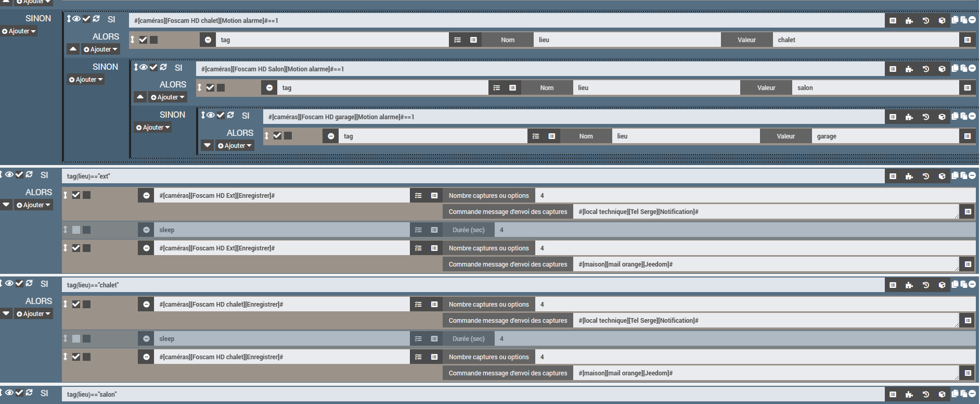Screen dimensions: 980x404
Task: Click down arrow beside Ajouter in Foscam HD garage ALORS
Action: [208, 146]
